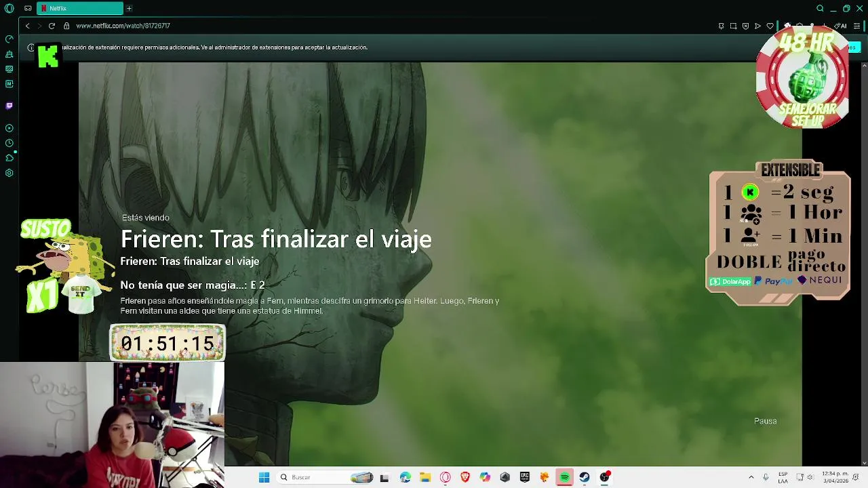Click the scrollbar down arrow on the page
Viewport: 868px width, 488px height.
864,463
